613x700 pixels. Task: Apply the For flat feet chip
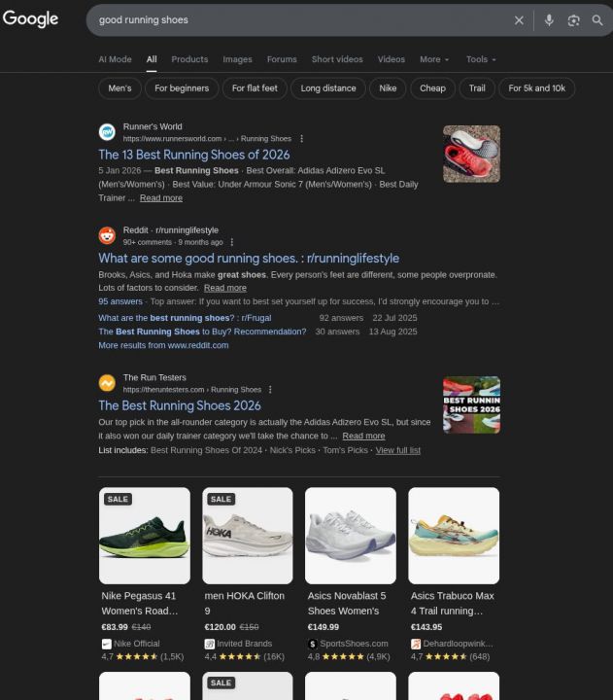(x=255, y=88)
